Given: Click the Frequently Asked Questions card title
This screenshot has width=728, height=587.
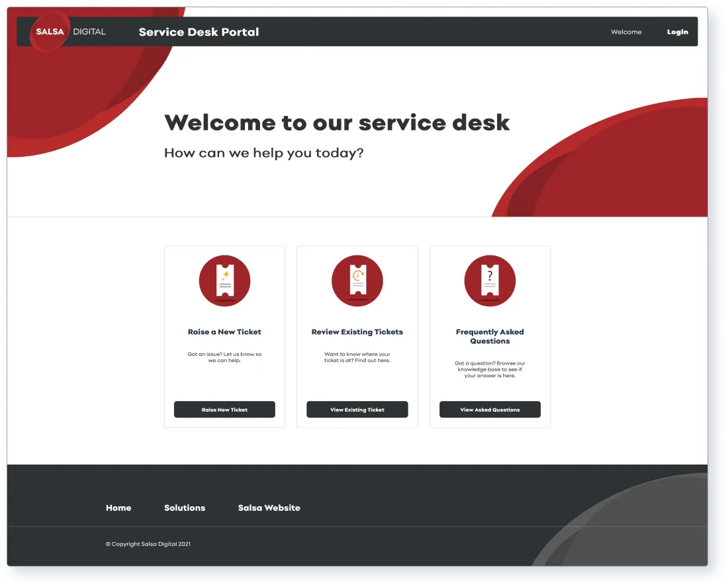Looking at the screenshot, I should 489,336.
